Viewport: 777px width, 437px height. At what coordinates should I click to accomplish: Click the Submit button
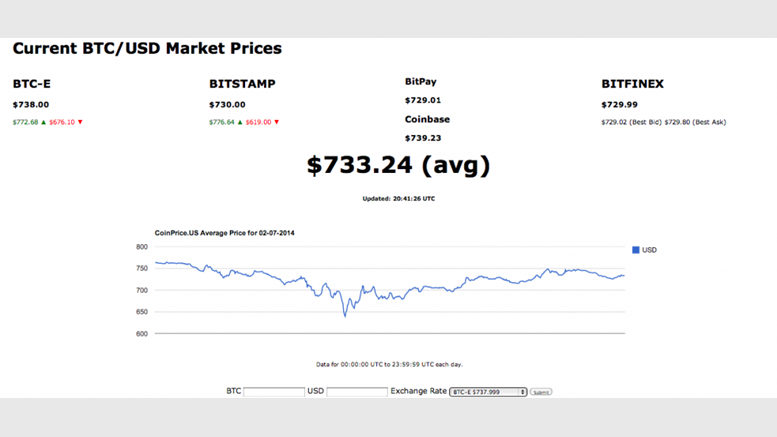click(541, 392)
